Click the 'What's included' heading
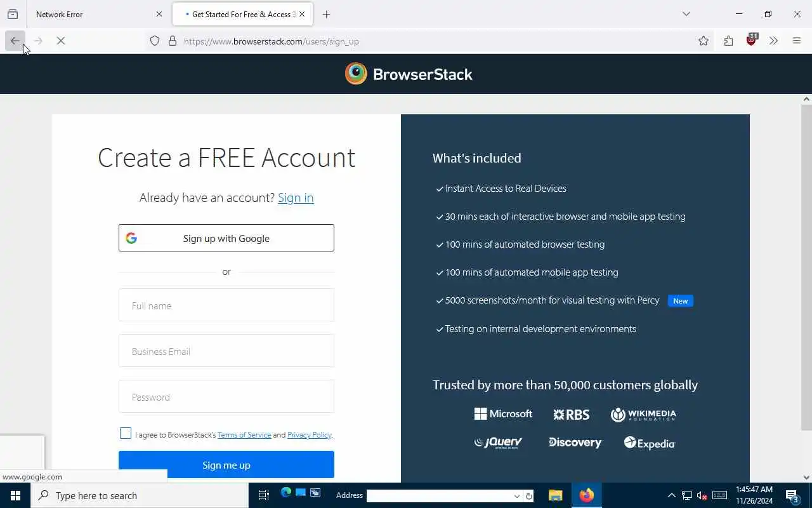The height and width of the screenshot is (508, 812). [477, 158]
